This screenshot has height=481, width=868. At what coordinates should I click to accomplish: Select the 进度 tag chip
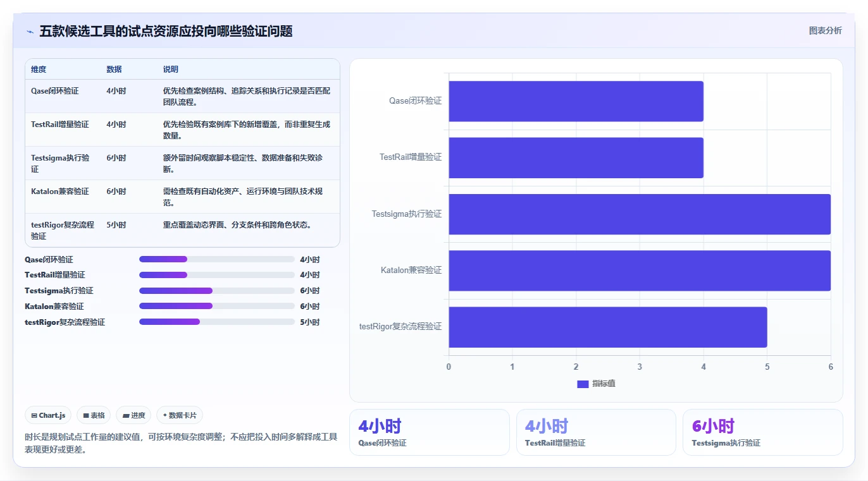coord(133,415)
